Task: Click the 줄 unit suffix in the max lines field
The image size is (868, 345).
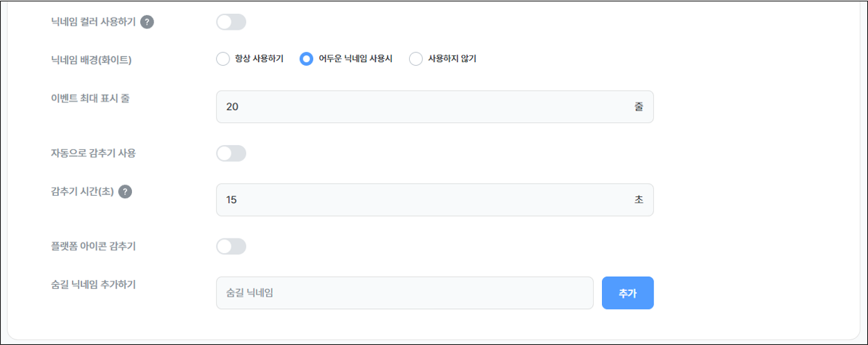Action: (x=639, y=107)
